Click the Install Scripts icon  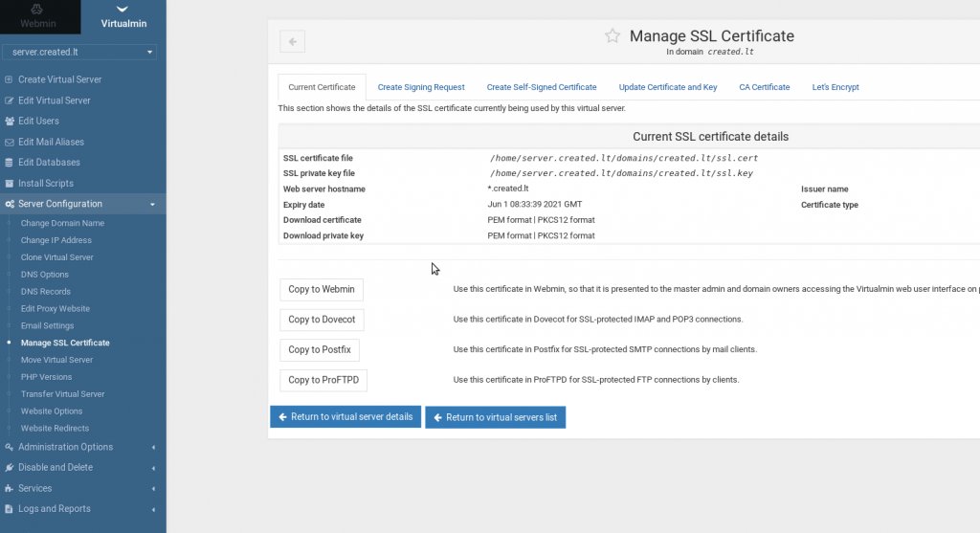9,184
